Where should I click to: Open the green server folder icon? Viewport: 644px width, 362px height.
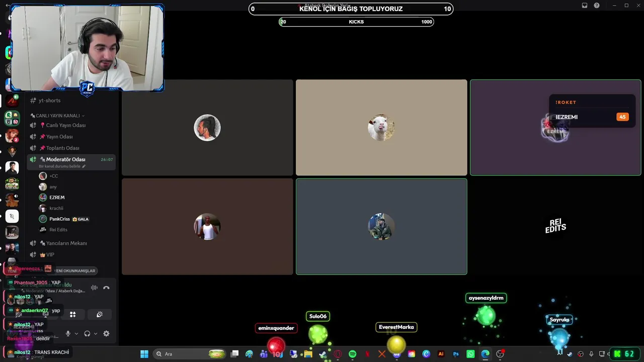point(12,118)
